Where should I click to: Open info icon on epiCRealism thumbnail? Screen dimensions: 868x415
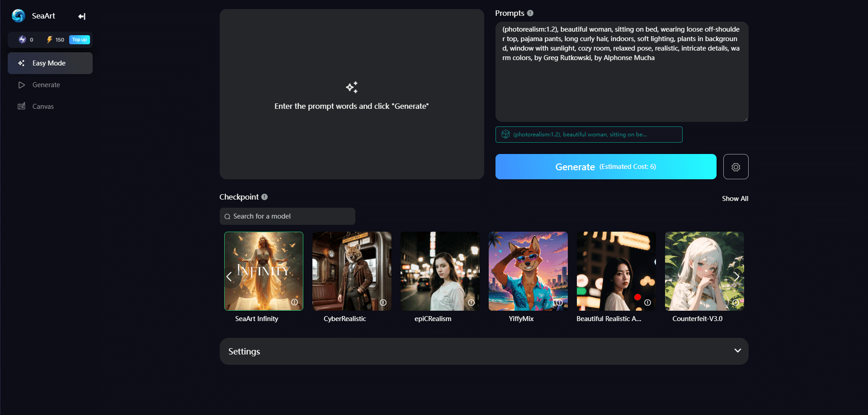click(471, 303)
